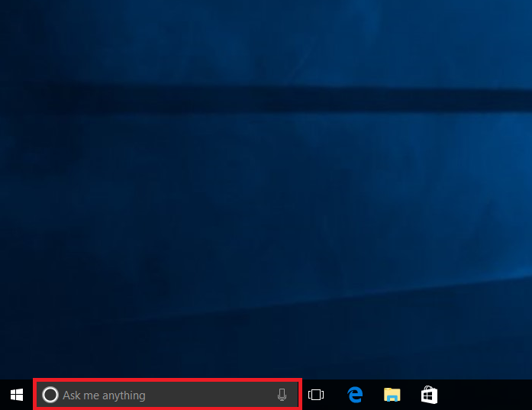The height and width of the screenshot is (410, 532).
Task: Open the Windows Store from the taskbar
Action: tap(429, 395)
